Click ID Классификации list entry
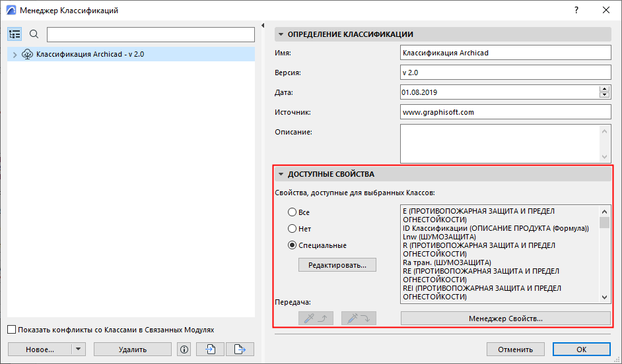The height and width of the screenshot is (364, 622). coord(496,228)
